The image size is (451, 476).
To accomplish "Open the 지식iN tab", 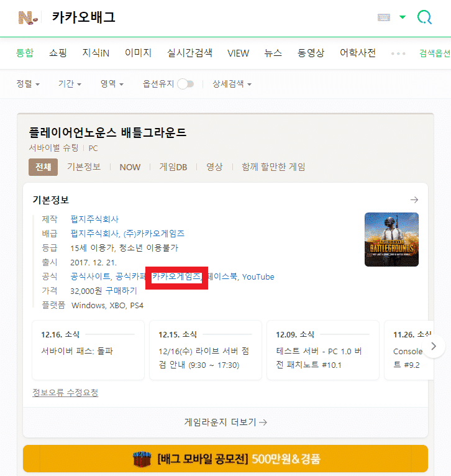I will (x=96, y=53).
